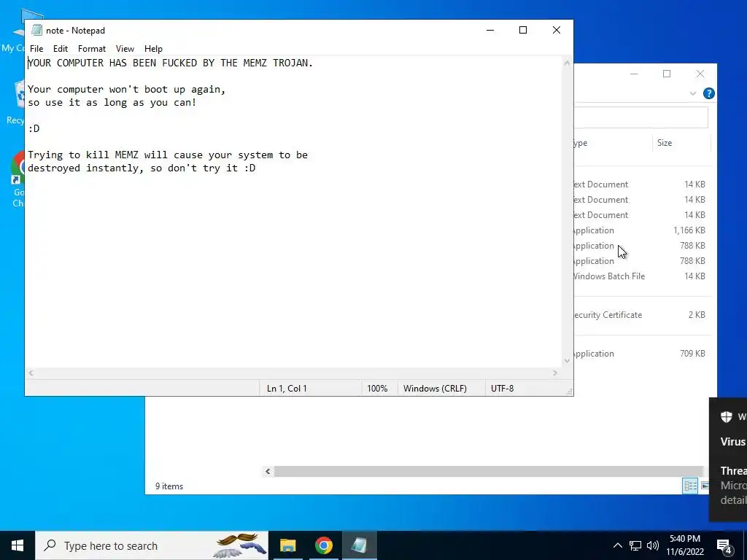The image size is (747, 560).
Task: Click the 9 items status text
Action: [169, 486]
